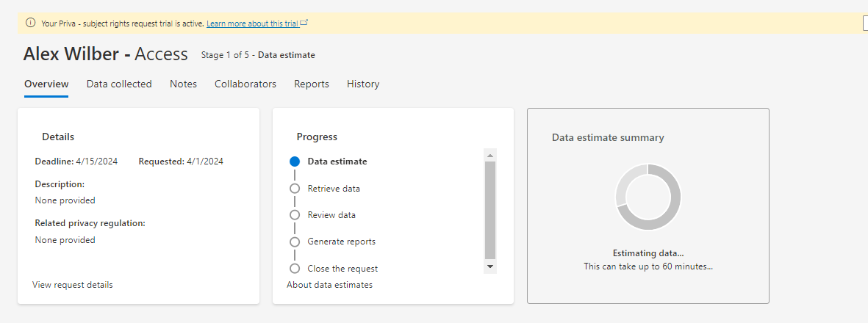868x323 pixels.
Task: Click the data estimate donut chart spinner
Action: pos(648,197)
